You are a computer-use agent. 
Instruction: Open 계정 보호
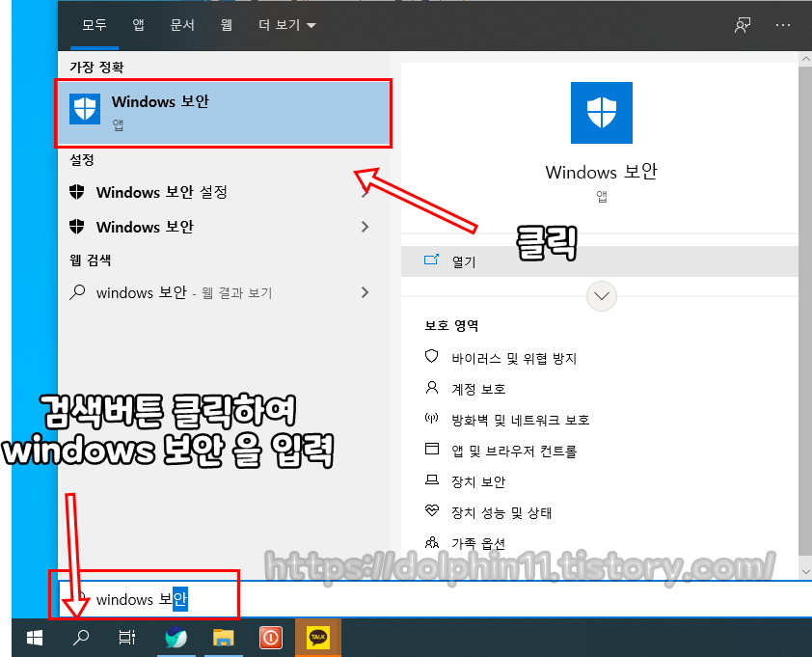click(x=478, y=389)
